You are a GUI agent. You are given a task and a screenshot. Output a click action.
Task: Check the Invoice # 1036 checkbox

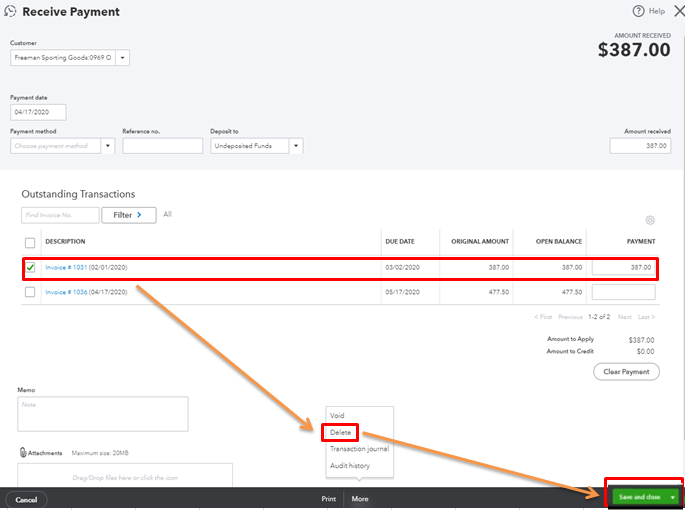(30, 292)
